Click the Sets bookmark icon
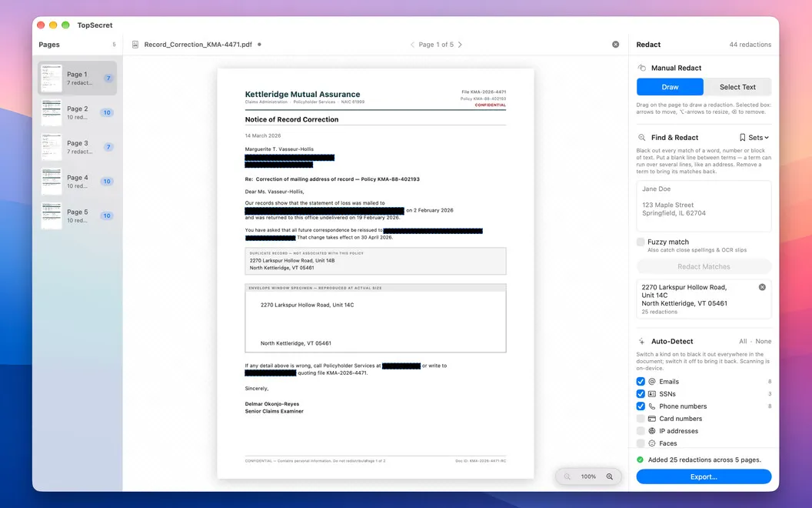This screenshot has width=812, height=508. 742,137
